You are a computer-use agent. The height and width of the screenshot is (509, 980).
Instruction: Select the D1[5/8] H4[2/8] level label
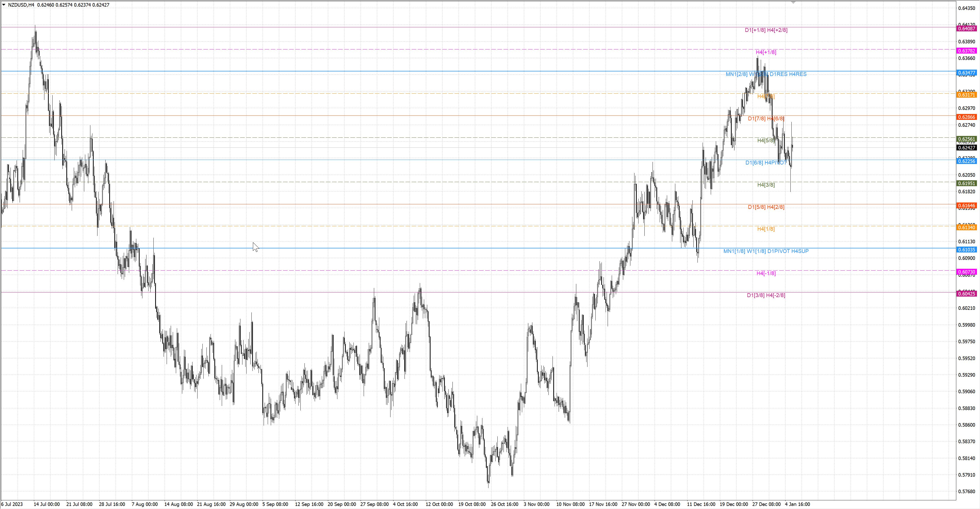pos(766,207)
